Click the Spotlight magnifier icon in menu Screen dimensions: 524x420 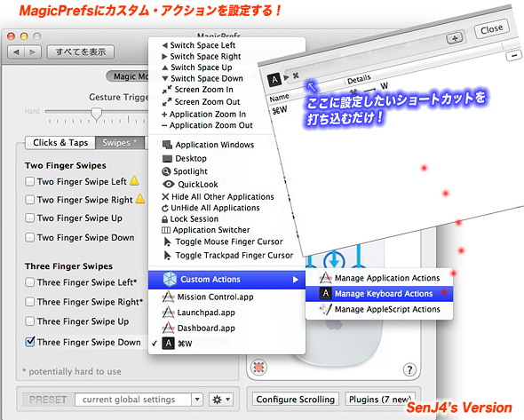coord(166,171)
